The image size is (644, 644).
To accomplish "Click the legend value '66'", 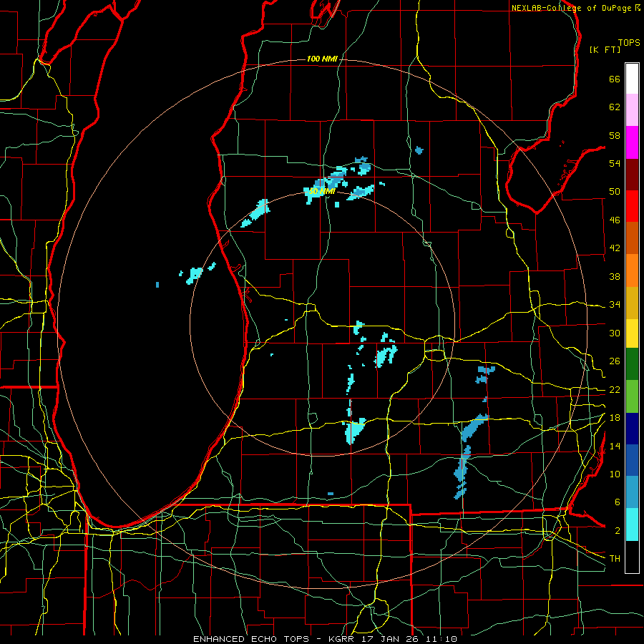I will [x=615, y=79].
